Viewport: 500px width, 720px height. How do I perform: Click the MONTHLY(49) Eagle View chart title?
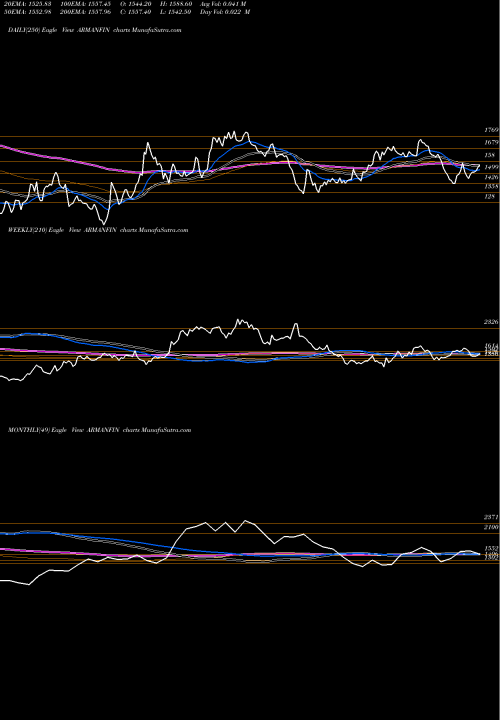(x=99, y=430)
